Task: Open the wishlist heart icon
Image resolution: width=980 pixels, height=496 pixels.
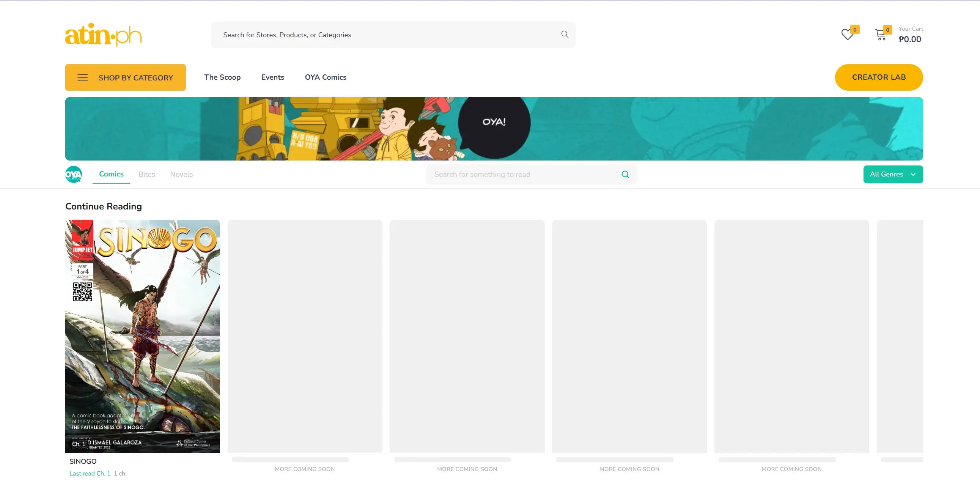Action: coord(847,35)
